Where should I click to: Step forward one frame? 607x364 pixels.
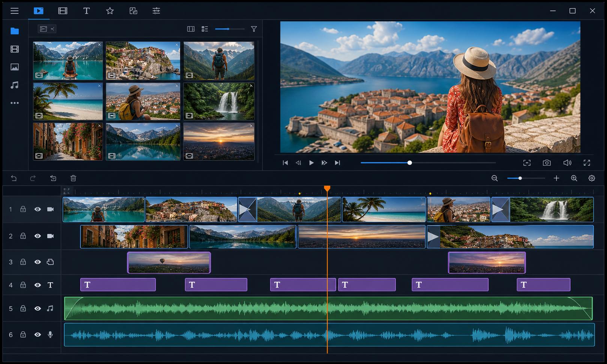click(x=324, y=163)
